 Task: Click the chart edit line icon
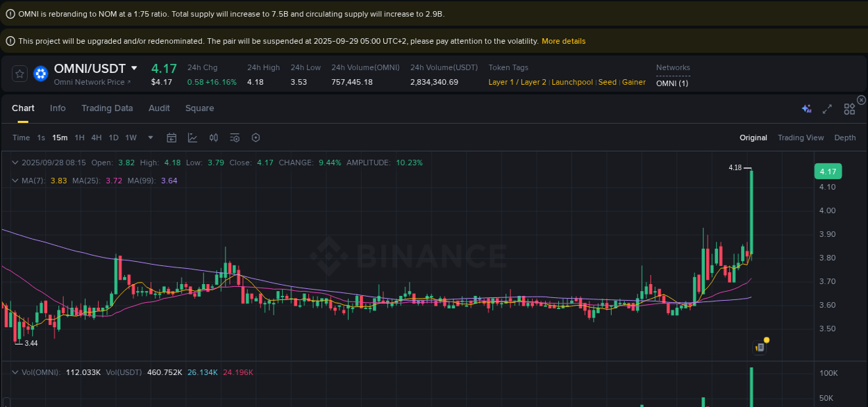tap(192, 138)
